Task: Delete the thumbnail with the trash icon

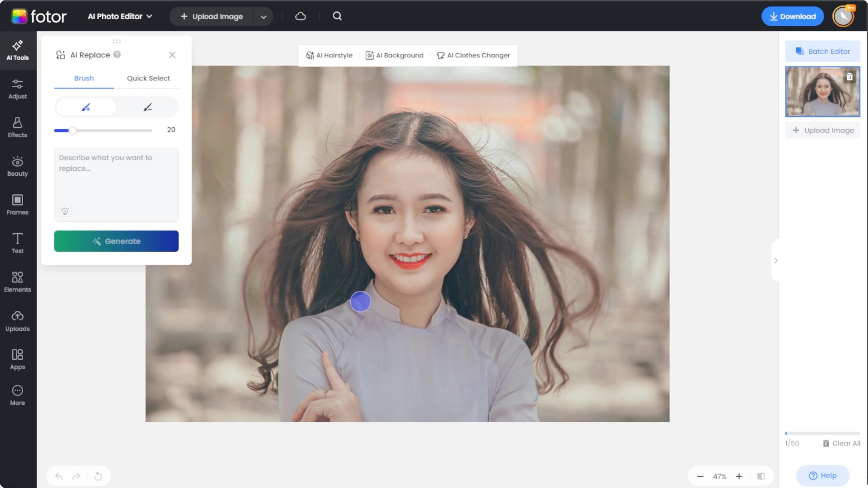Action: pyautogui.click(x=850, y=77)
